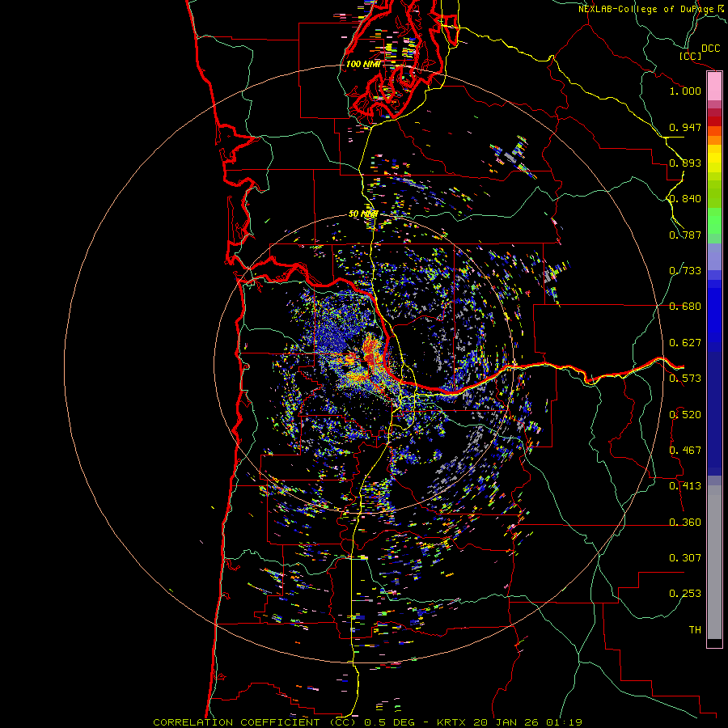Image resolution: width=728 pixels, height=728 pixels.
Task: Click the 0.360 scale value
Action: 685,523
